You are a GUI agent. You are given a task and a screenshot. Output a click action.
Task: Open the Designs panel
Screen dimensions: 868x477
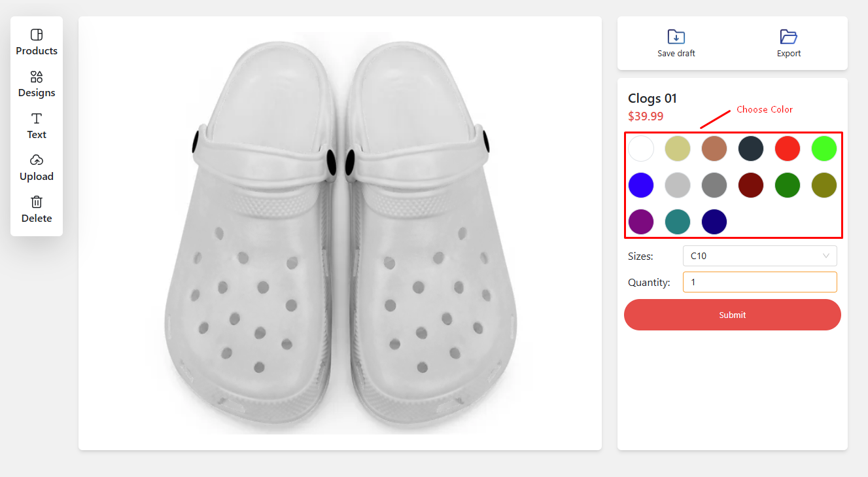(x=36, y=83)
